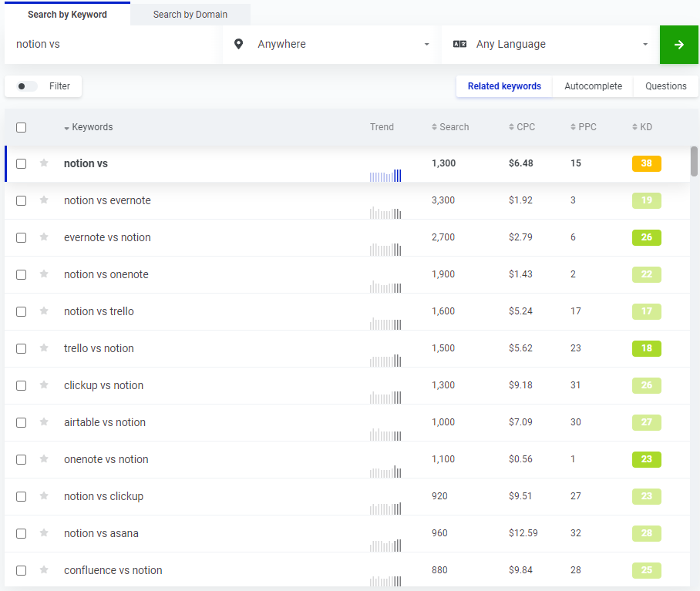Screen dimensions: 700x591
Task: Sort table by KD column
Action: coord(642,127)
